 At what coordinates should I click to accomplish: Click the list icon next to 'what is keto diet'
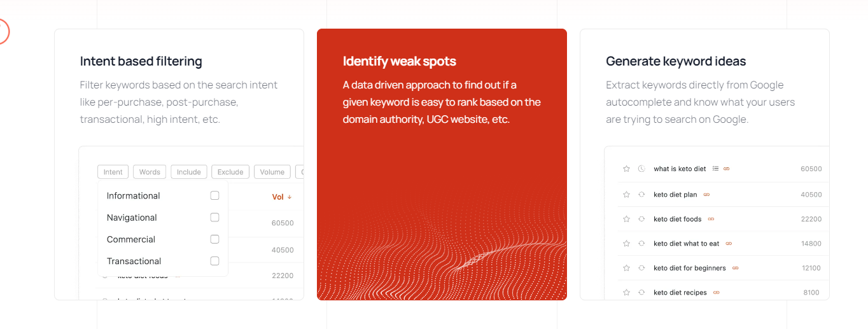pos(715,169)
